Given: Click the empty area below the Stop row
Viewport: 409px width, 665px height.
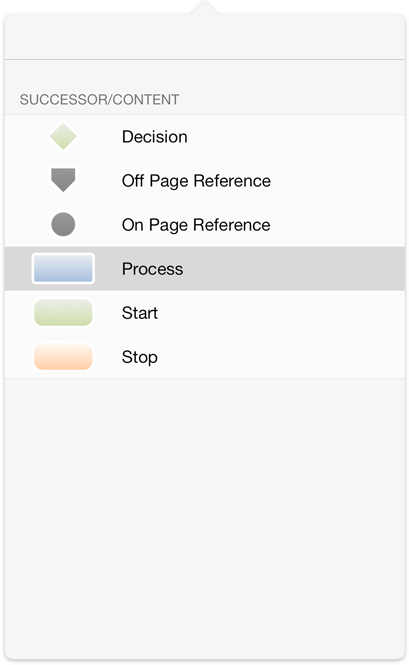Looking at the screenshot, I should point(204,517).
